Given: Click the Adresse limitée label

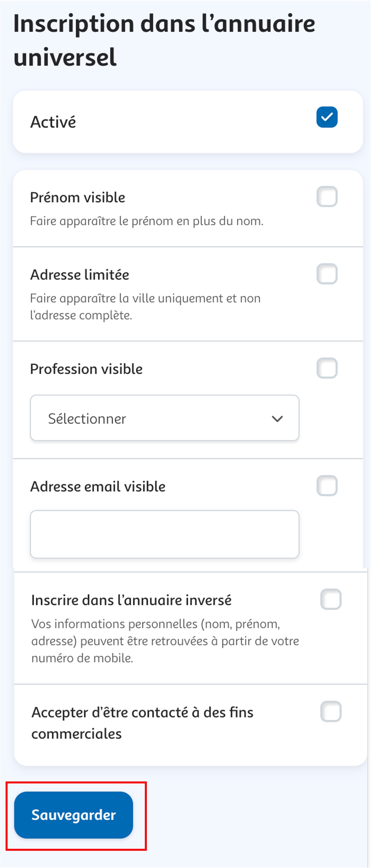Looking at the screenshot, I should point(80,275).
